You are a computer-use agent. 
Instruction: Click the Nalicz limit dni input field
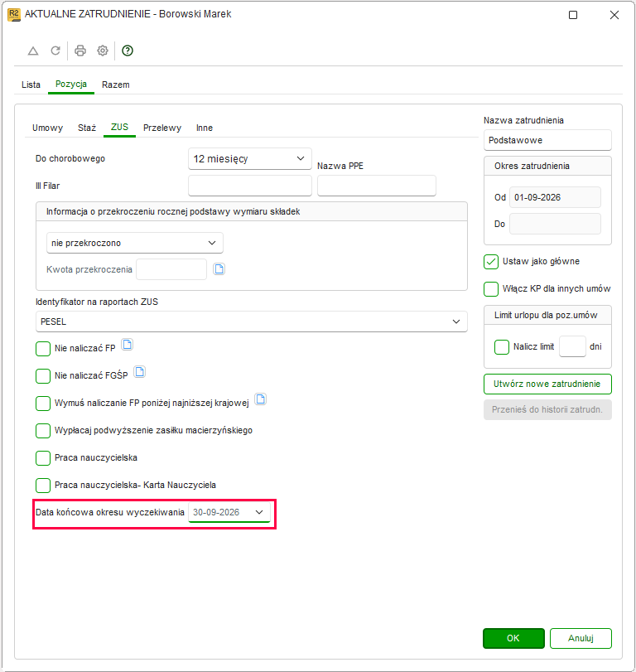pyautogui.click(x=572, y=346)
